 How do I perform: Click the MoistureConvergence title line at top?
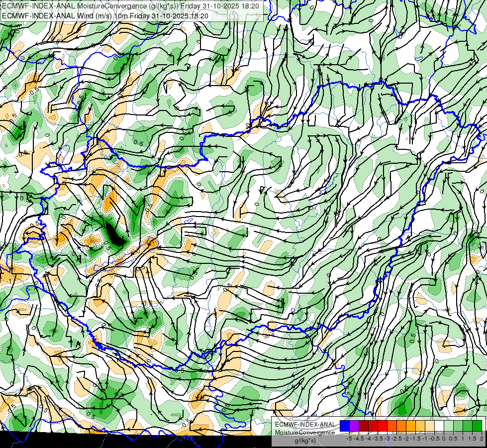pyautogui.click(x=130, y=6)
